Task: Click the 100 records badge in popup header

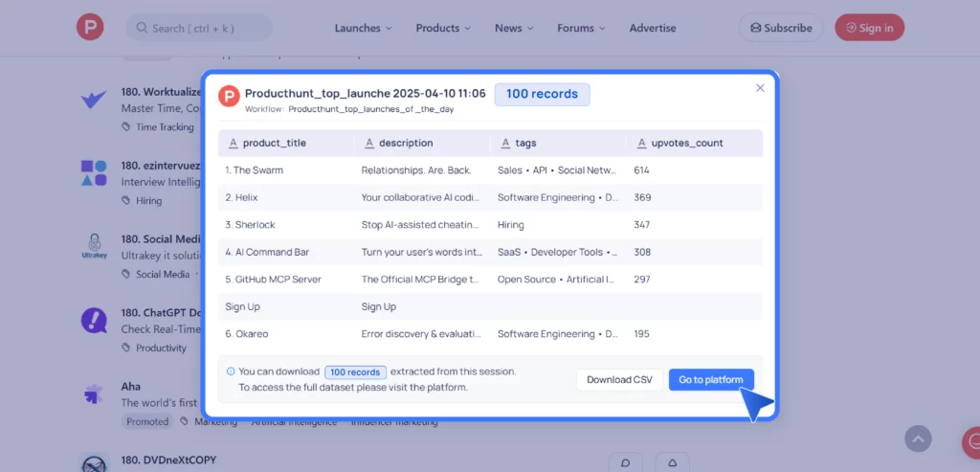Action: [542, 95]
